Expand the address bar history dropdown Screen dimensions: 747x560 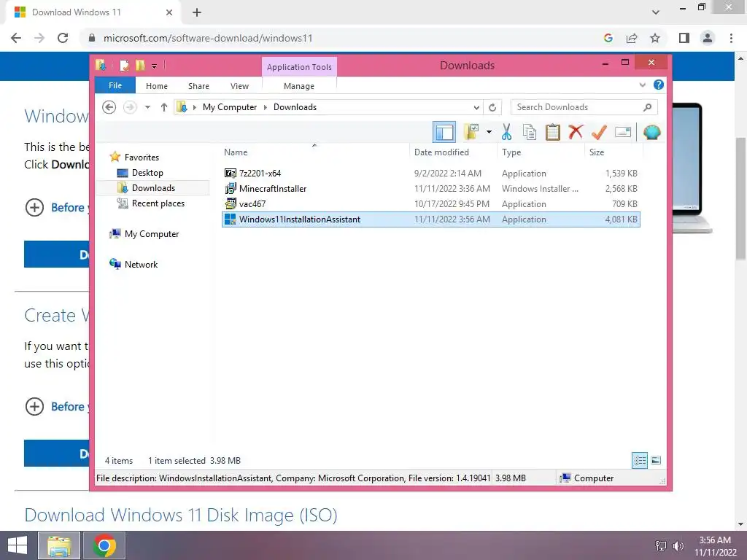[x=476, y=108]
